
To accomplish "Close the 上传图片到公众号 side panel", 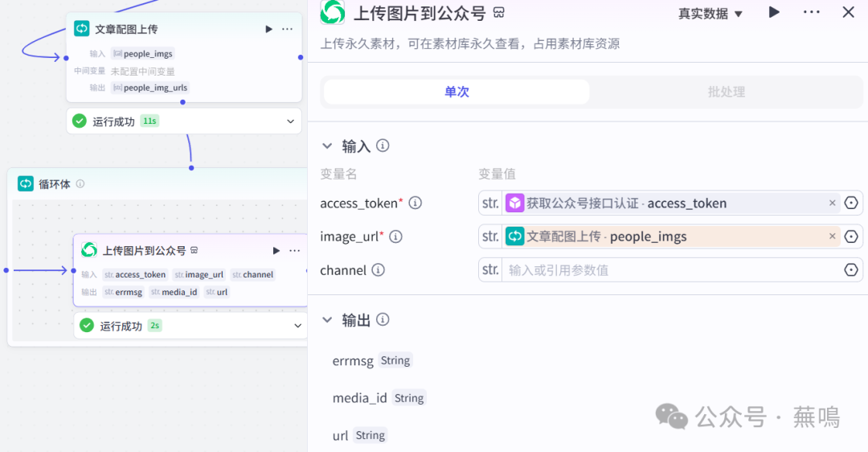I will click(x=848, y=12).
